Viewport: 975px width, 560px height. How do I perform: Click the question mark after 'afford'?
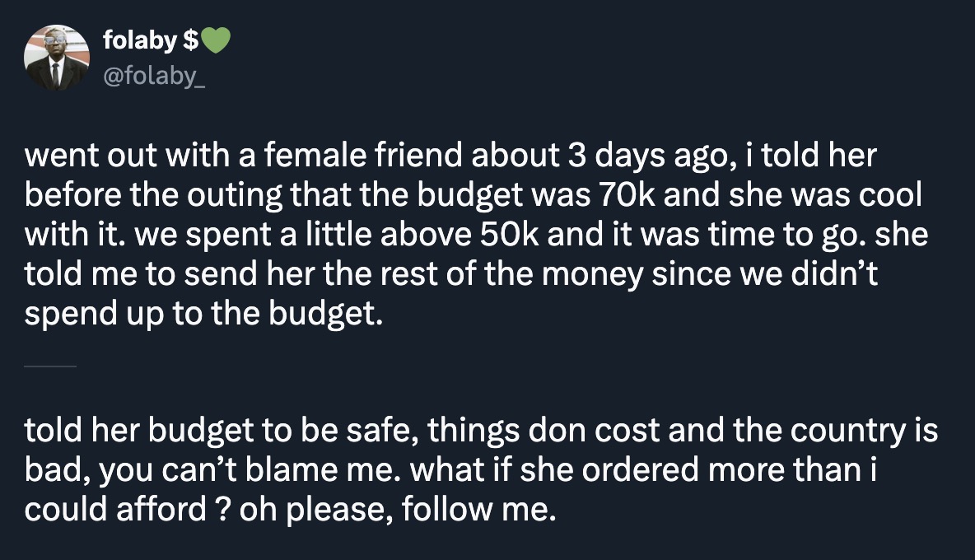point(221,511)
